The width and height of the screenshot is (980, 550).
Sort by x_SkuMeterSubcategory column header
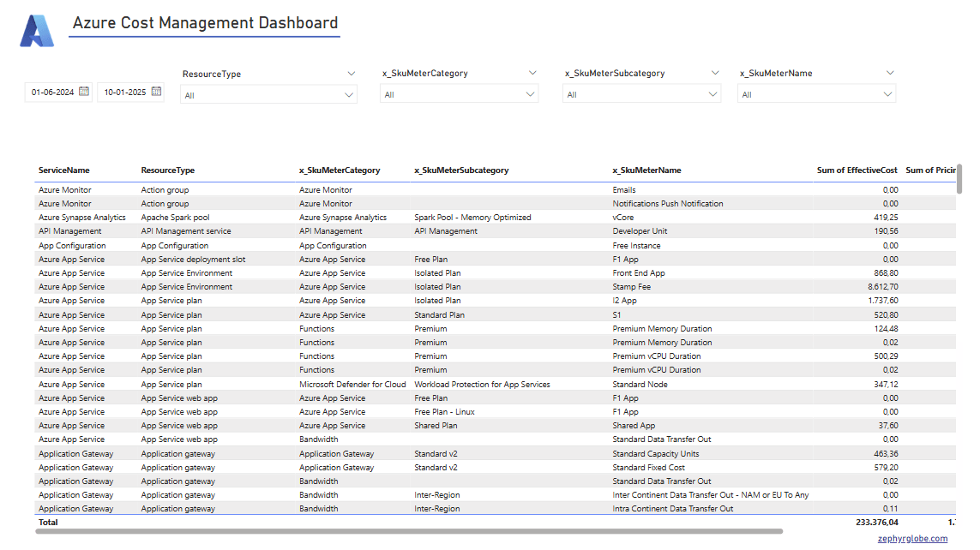tap(461, 170)
